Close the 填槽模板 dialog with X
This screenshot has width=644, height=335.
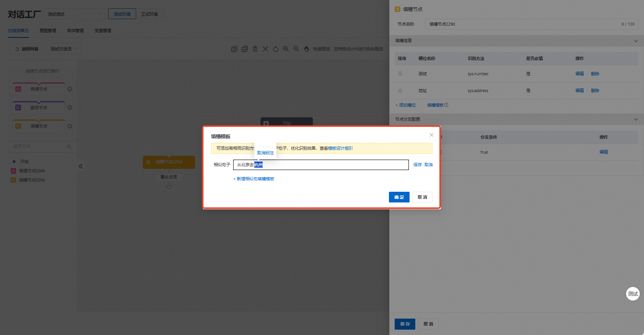(431, 135)
